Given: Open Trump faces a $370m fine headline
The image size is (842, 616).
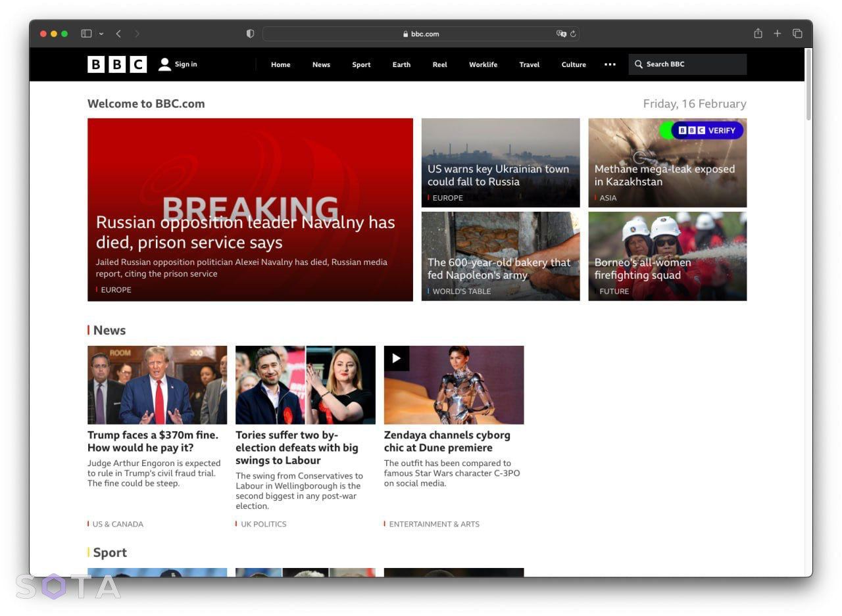Looking at the screenshot, I should pyautogui.click(x=153, y=441).
